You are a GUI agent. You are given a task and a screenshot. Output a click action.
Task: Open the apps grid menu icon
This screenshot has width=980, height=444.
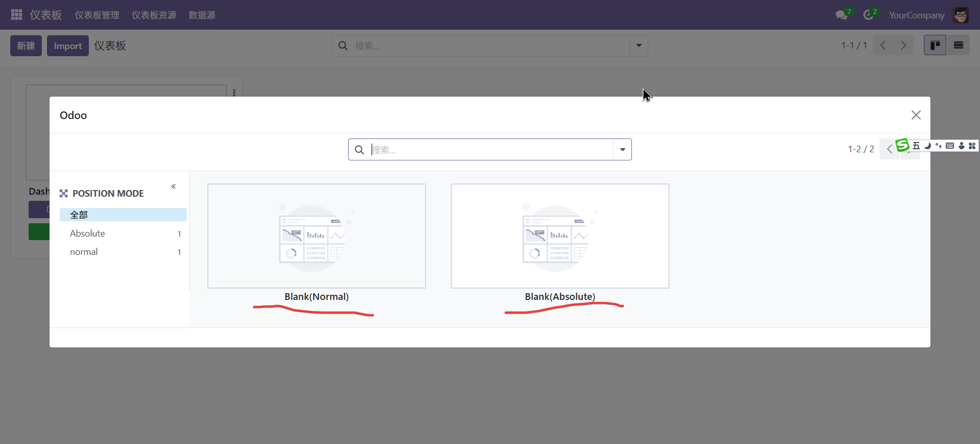(x=16, y=15)
